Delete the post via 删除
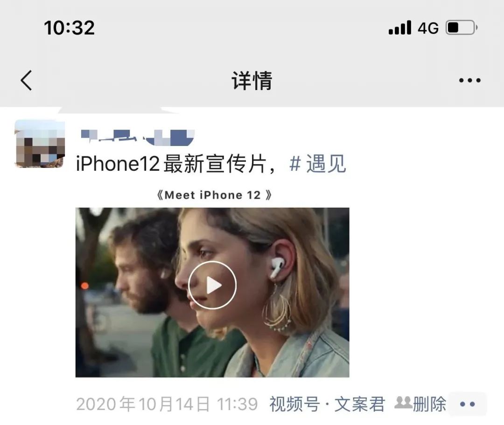504x425 pixels. (x=429, y=404)
